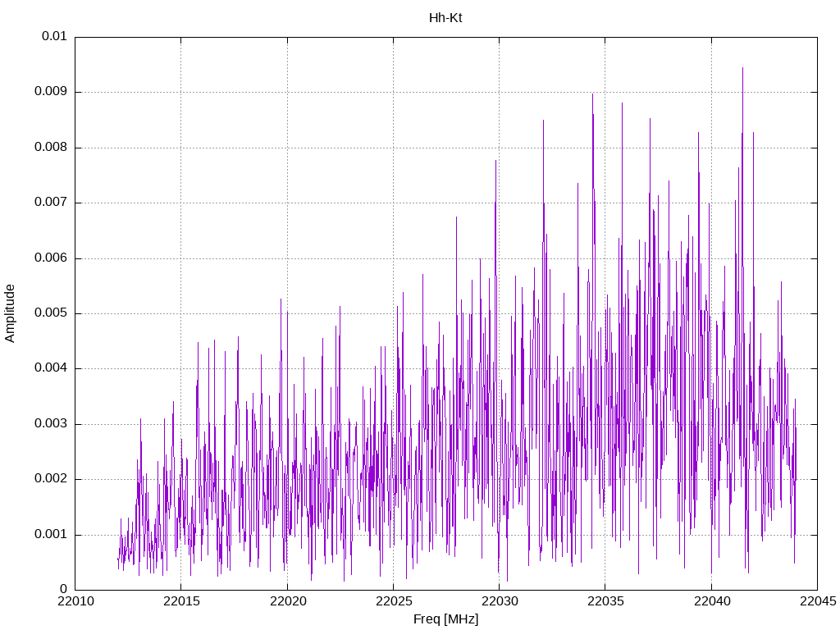Click the y-axis tick label 0.008
This screenshot has height=630, width=840.
click(x=50, y=148)
